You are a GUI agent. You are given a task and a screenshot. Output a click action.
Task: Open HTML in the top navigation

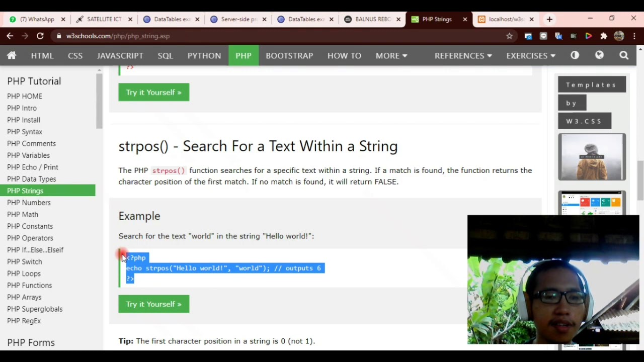coord(42,55)
